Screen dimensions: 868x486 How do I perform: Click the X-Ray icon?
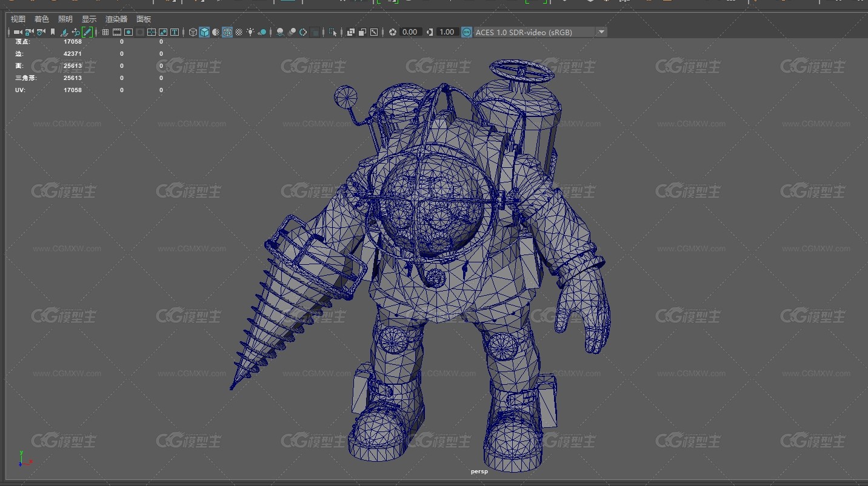pyautogui.click(x=350, y=32)
